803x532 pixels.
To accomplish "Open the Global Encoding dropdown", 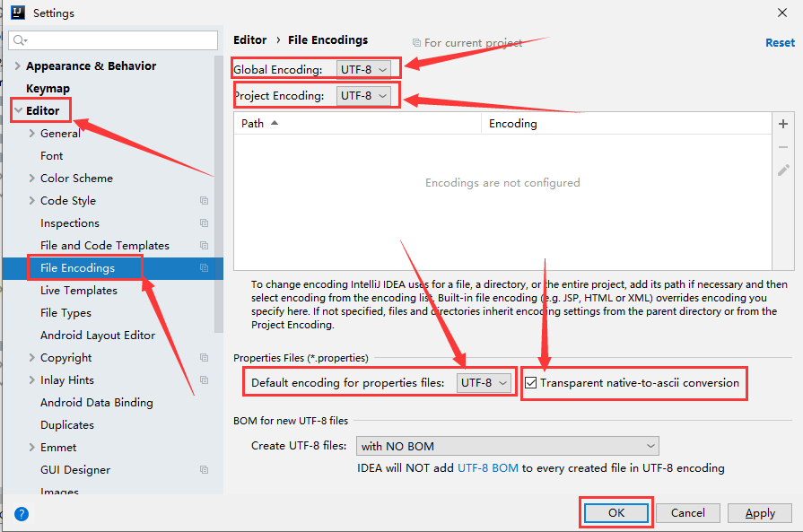I will click(x=363, y=69).
